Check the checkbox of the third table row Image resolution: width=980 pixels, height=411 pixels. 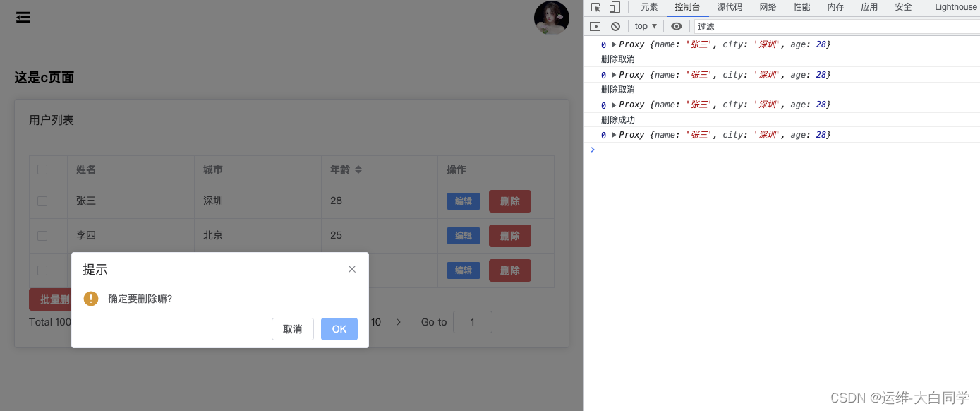click(42, 270)
